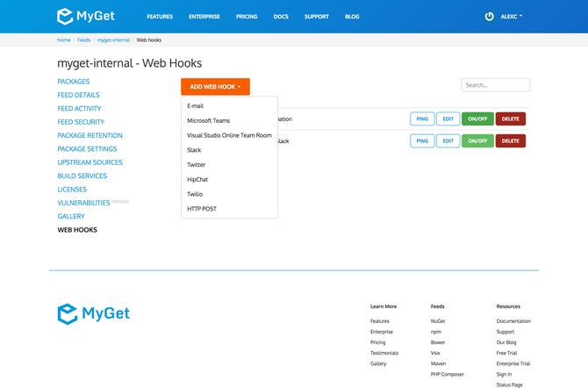Open NuGet feeds footer link
Image resolution: width=588 pixels, height=388 pixels.
(438, 321)
